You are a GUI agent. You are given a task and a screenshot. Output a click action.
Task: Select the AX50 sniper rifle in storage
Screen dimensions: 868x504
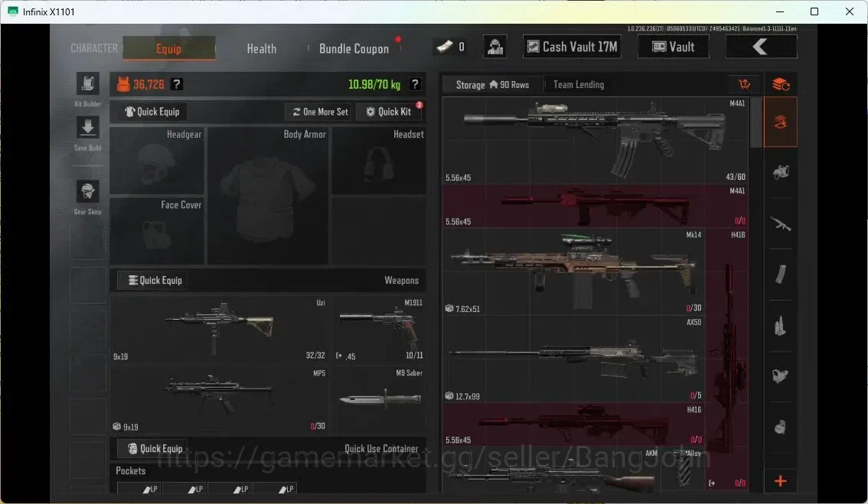(573, 359)
